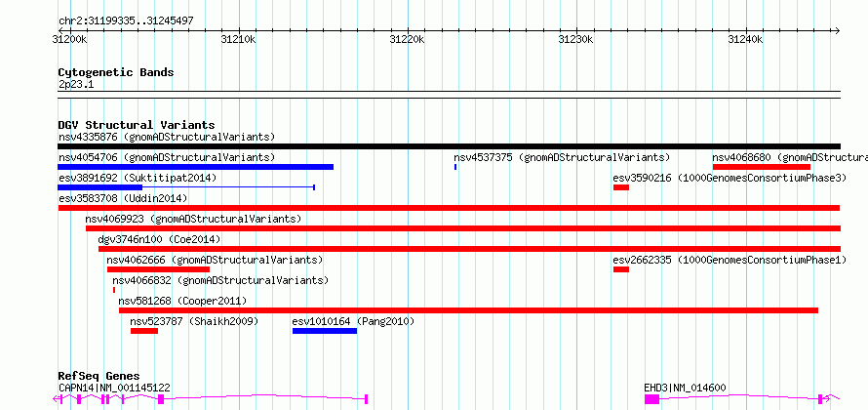Select the blue esv1010164 Pang2010 bar
The image size is (868, 410).
[x=325, y=331]
